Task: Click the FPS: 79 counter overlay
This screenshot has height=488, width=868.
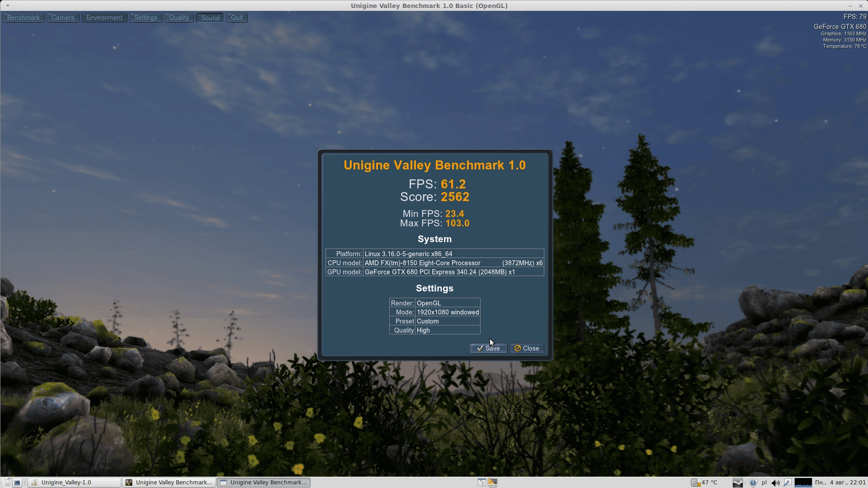Action: coord(854,17)
